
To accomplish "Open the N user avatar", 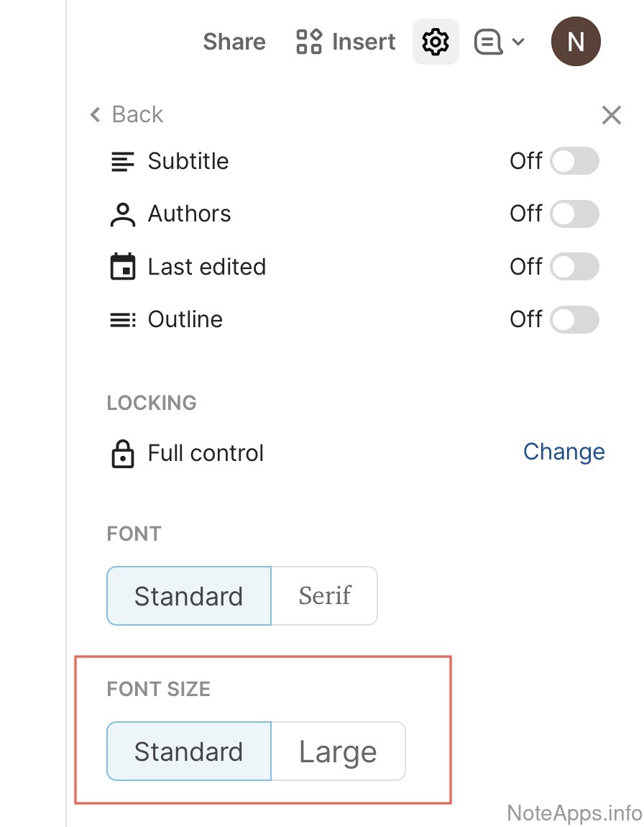I will click(576, 42).
